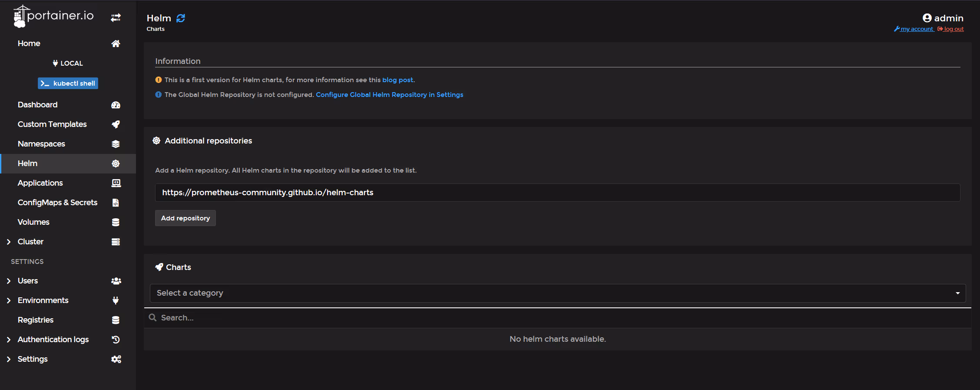Viewport: 980px width, 390px height.
Task: Open Volumes in sidebar
Action: [x=33, y=222]
